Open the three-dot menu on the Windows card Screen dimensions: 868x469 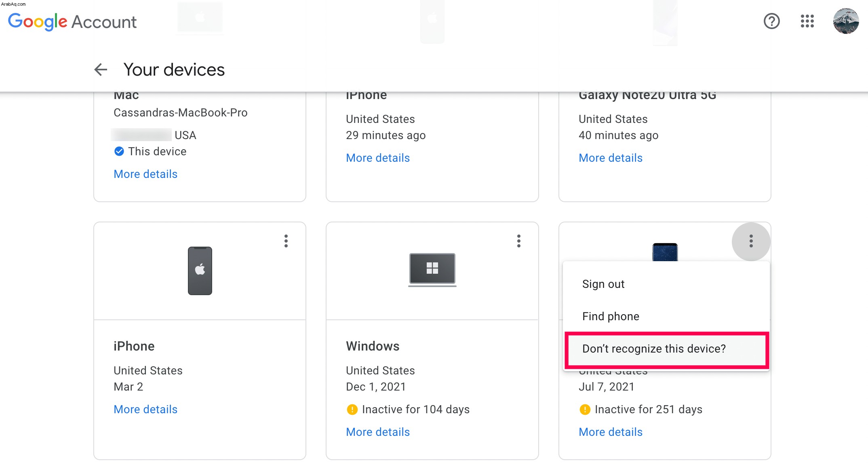tap(519, 241)
